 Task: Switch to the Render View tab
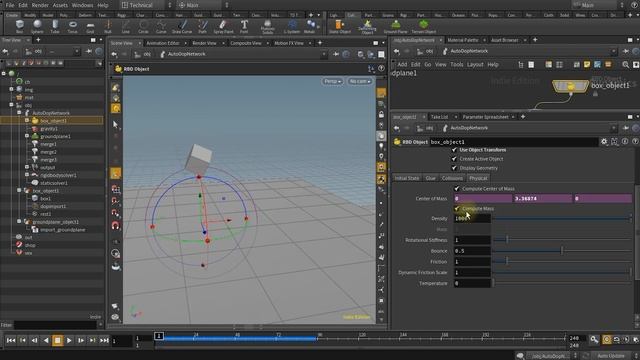[x=204, y=43]
